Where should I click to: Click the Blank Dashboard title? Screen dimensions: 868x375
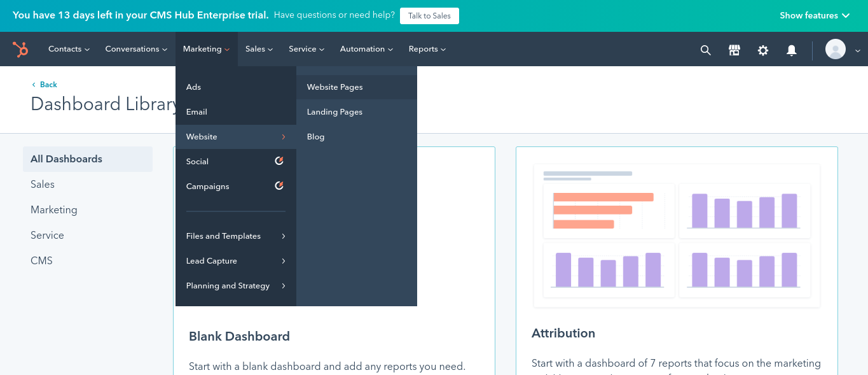point(239,336)
